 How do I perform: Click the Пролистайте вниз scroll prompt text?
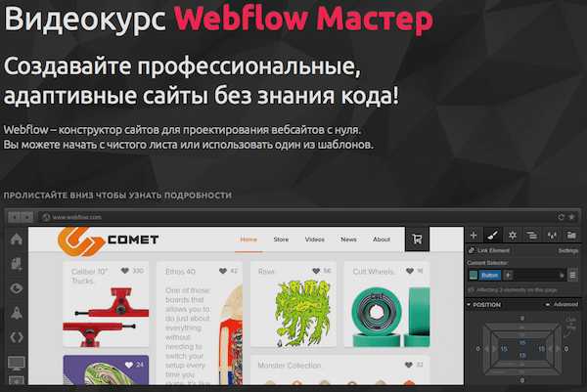pos(117,196)
